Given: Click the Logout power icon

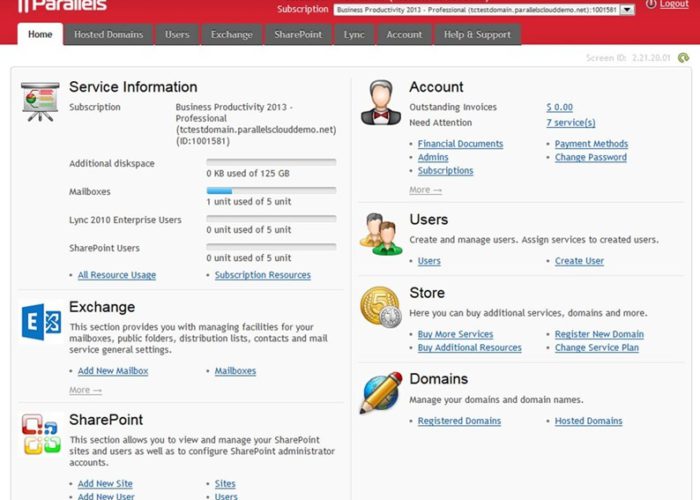Looking at the screenshot, I should coord(651,4).
